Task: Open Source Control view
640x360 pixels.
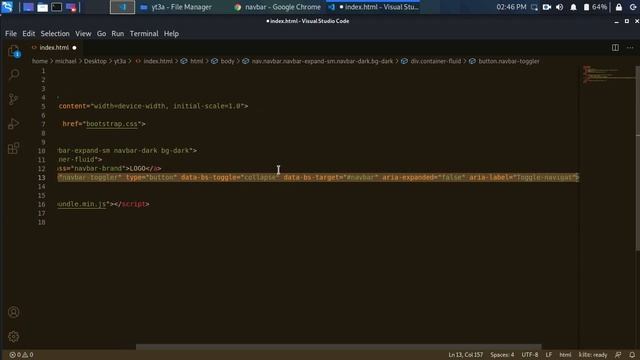Action: (13, 99)
